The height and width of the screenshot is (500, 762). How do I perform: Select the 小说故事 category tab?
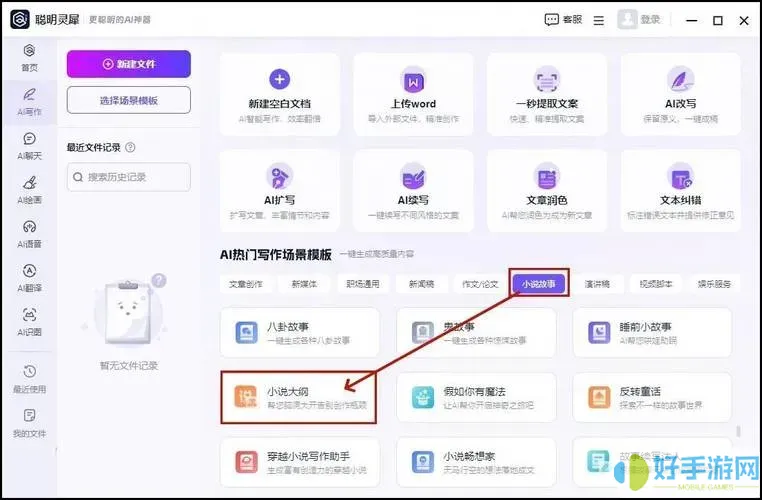click(x=539, y=284)
